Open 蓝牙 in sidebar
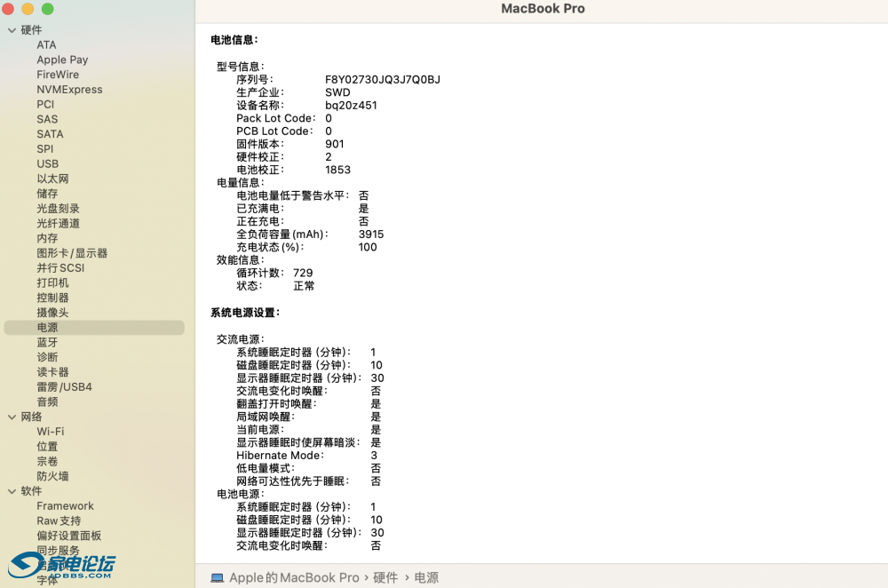 47,342
